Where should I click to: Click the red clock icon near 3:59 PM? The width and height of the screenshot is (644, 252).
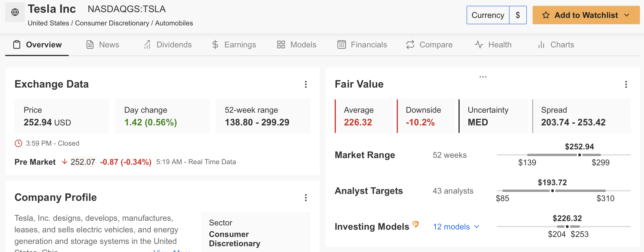coord(18,143)
